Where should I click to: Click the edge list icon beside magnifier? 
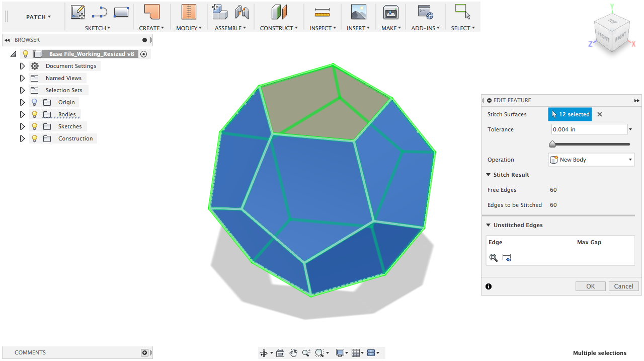[x=507, y=258]
